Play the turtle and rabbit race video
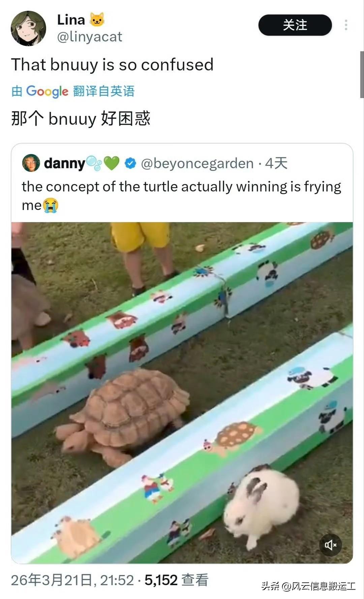 coord(182,393)
